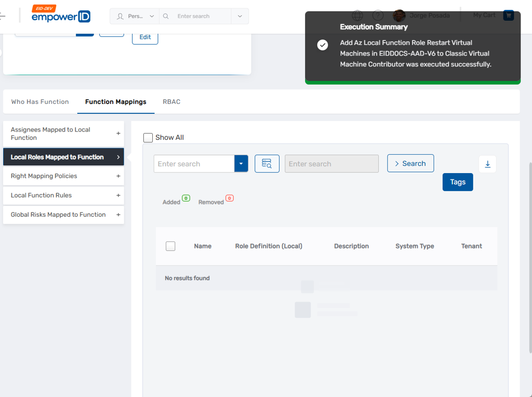Click the Tenant column header

tap(472, 246)
